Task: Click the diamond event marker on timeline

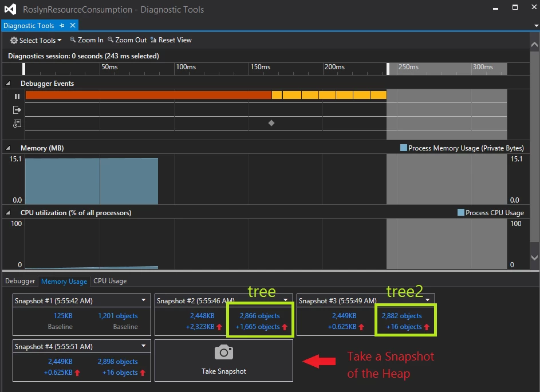Action: click(x=271, y=123)
